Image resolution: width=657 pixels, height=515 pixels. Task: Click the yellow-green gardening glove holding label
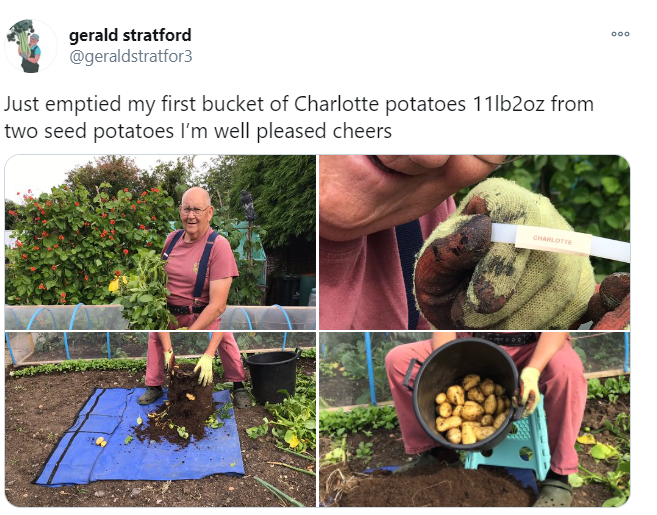pos(503,256)
